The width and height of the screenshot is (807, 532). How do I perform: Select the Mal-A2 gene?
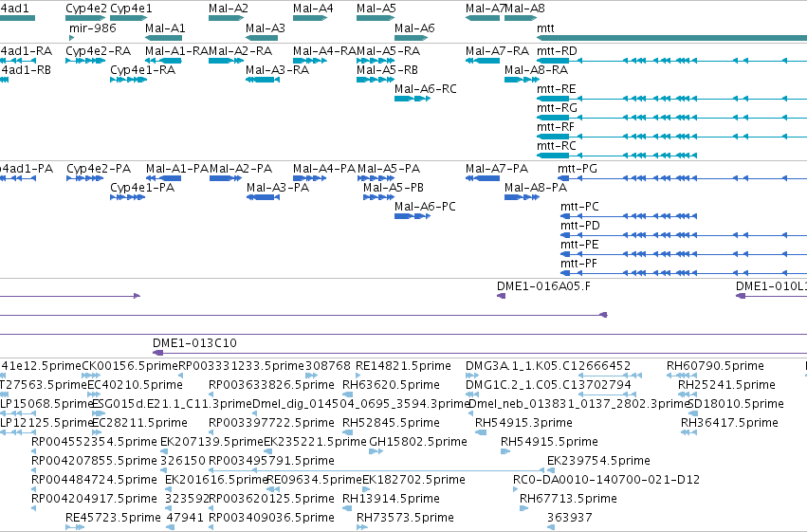pyautogui.click(x=226, y=18)
